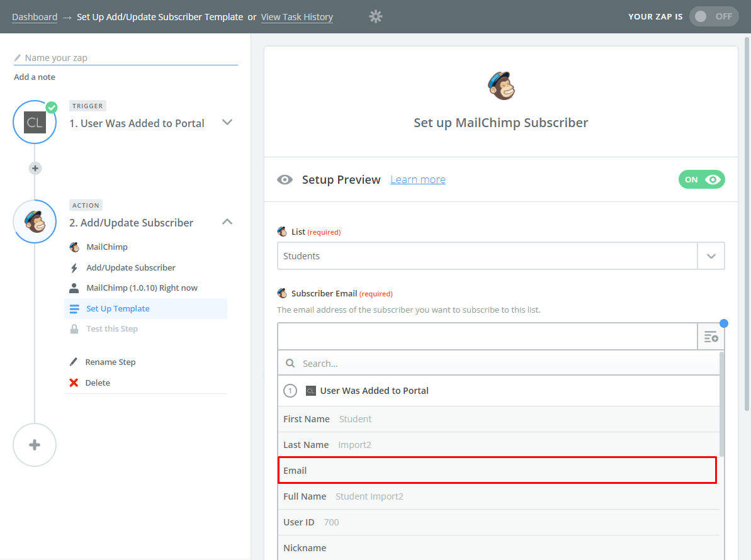
Task: Select the MailChimp action step circle icon
Action: point(35,221)
